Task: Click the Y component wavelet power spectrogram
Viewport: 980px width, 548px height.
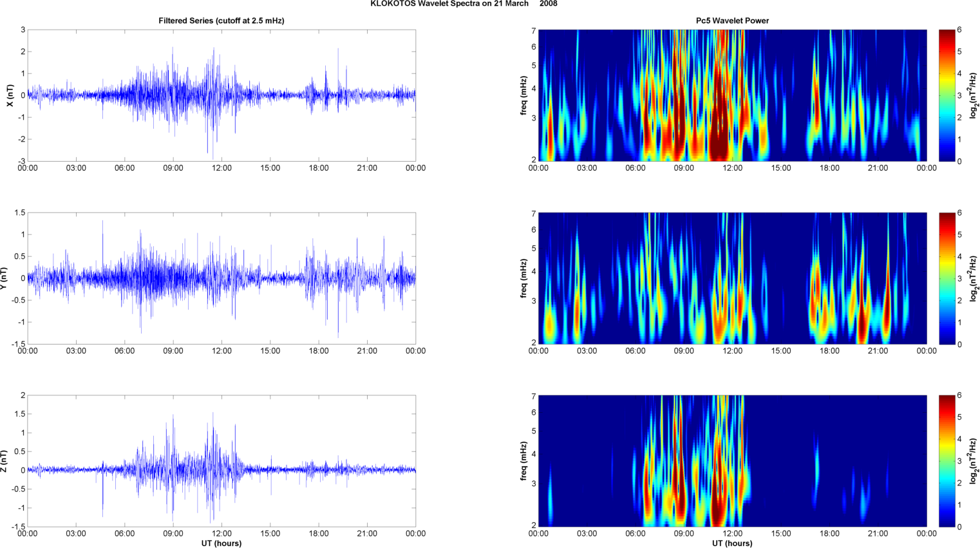Action: click(732, 278)
